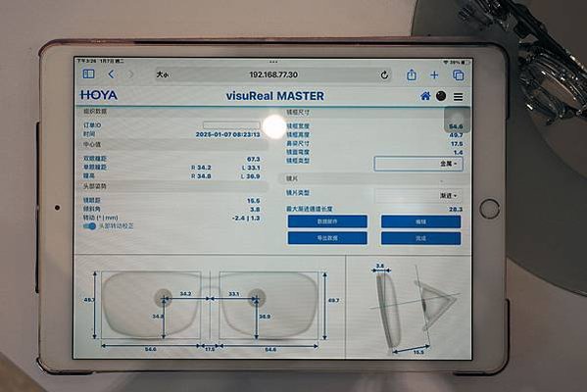
Task: Focus the 192.168.77.30 address field
Action: click(273, 74)
